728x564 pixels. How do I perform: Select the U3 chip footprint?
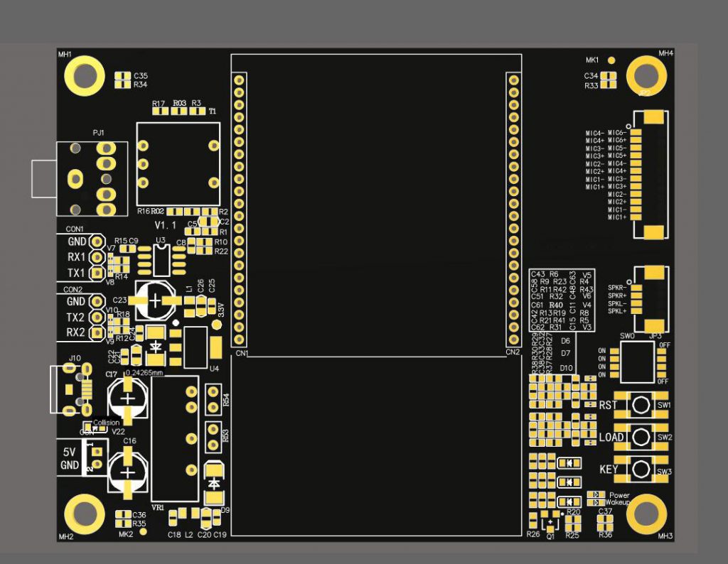click(161, 261)
